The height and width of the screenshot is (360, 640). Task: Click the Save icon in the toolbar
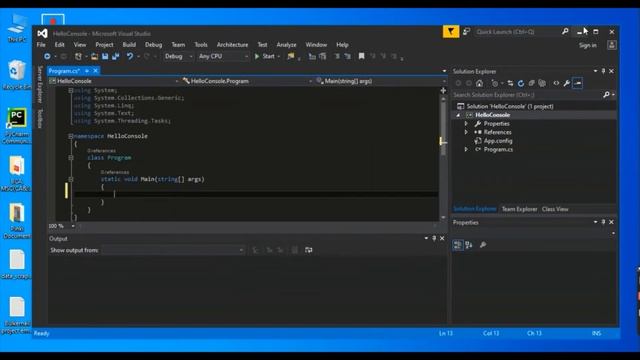tap(105, 56)
